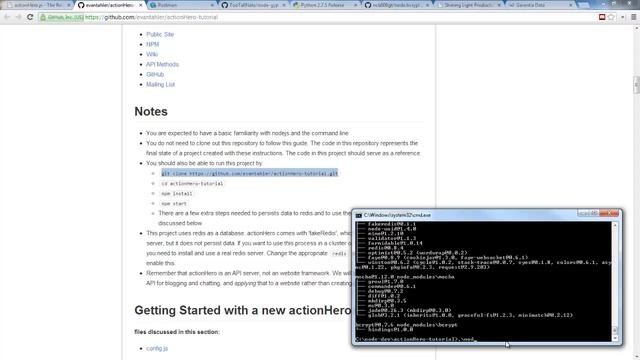The height and width of the screenshot is (360, 640).
Task: Close the Python 2.7.5 Release tab
Action: (355, 5)
